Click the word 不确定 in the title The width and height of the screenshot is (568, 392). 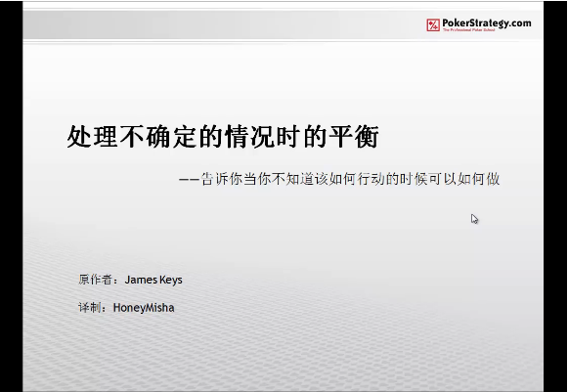pos(158,137)
